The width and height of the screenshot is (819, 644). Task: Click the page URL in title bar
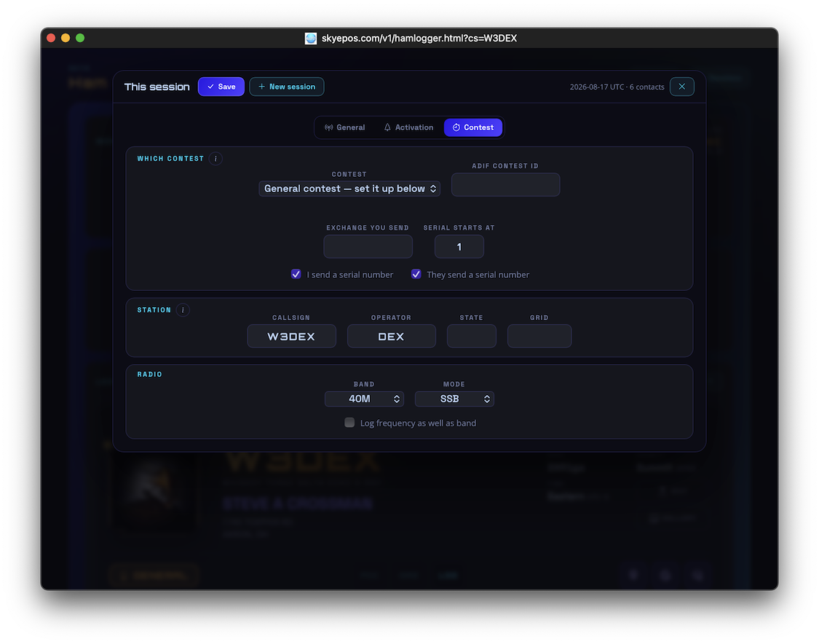point(419,38)
